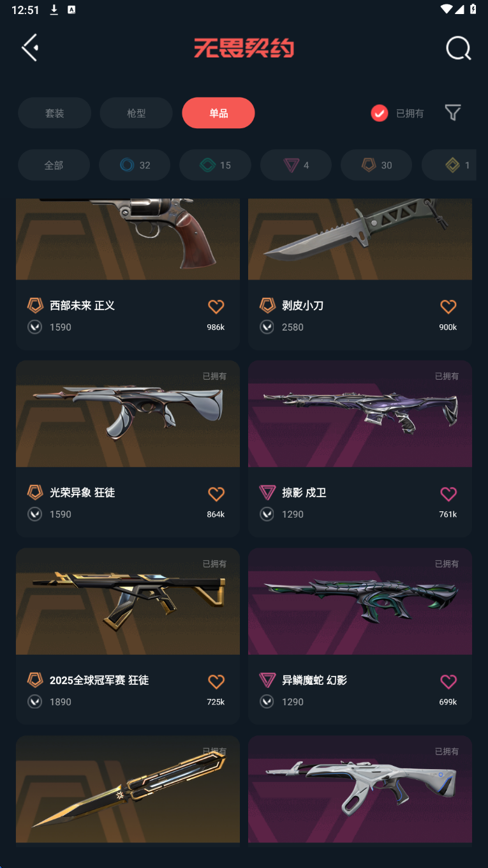488x868 pixels.
Task: Filter by pink triangle rarity chip 4
Action: tap(296, 165)
